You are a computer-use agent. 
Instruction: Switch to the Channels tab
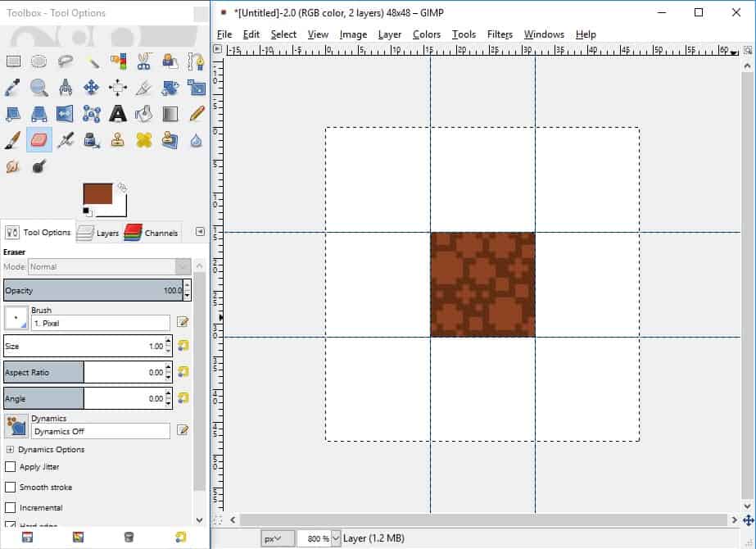[152, 233]
